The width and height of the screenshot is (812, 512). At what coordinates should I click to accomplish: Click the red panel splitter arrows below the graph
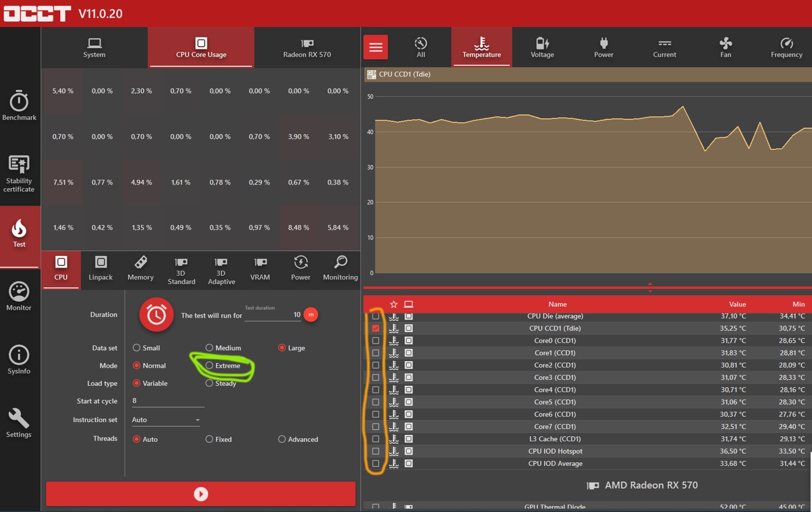(x=650, y=287)
